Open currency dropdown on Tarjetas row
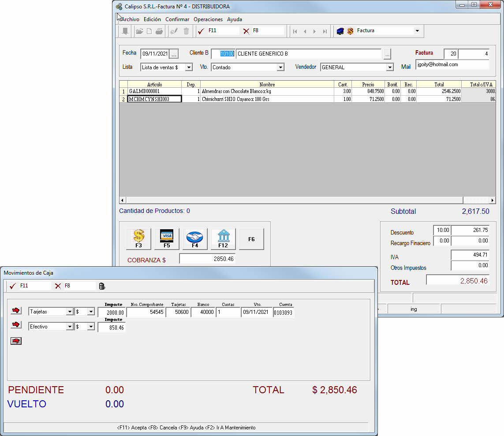Screen dimensions: 504x436 [91, 312]
